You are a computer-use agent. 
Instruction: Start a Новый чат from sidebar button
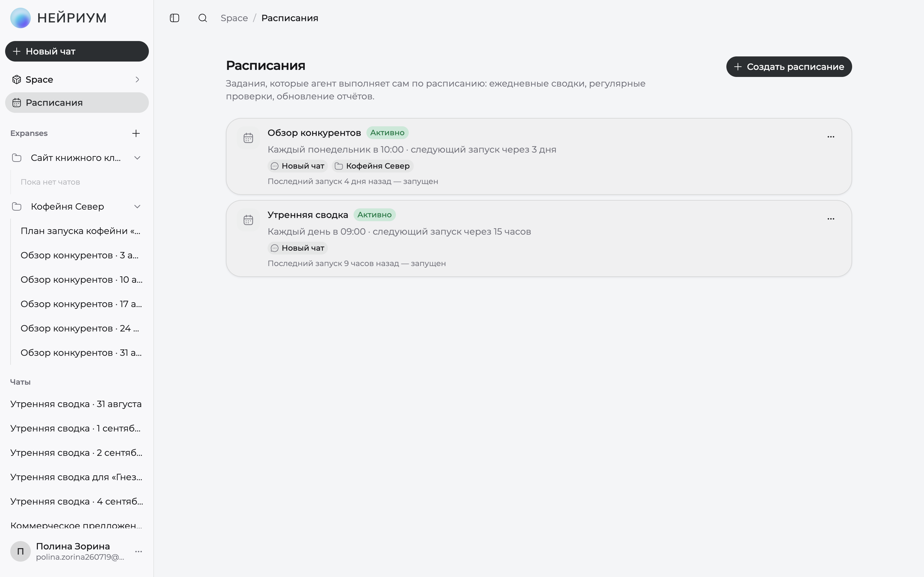point(77,51)
